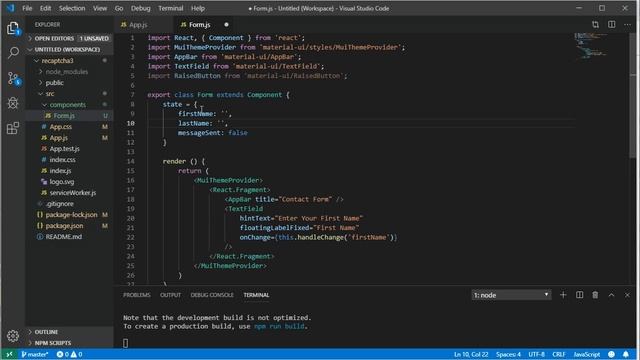Open logo.svg in the file tree
Image resolution: width=640 pixels, height=360 pixels.
[x=69, y=182]
